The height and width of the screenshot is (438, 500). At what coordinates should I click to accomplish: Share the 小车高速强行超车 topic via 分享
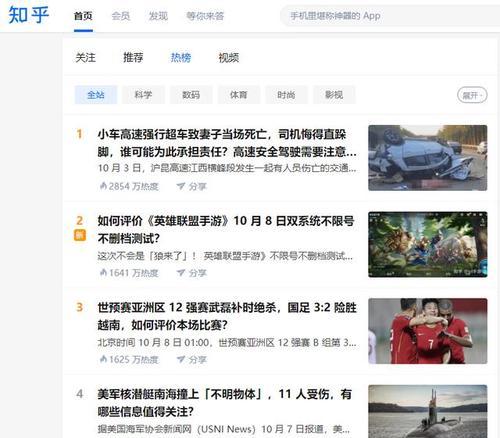198,186
